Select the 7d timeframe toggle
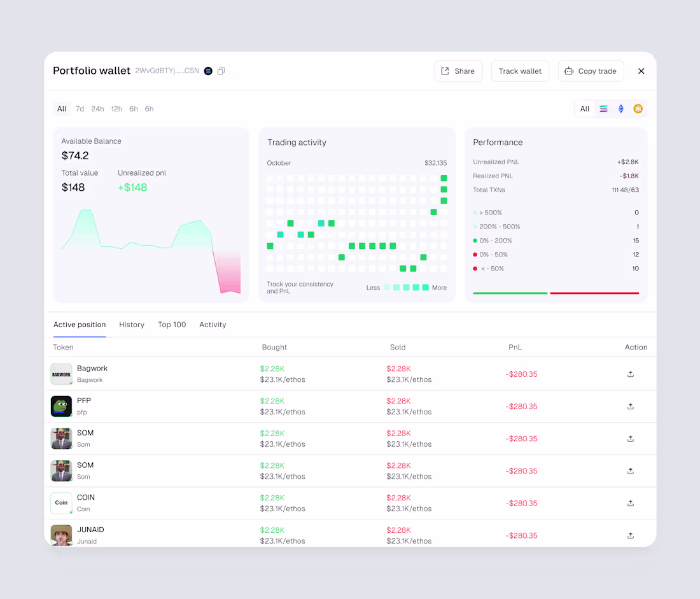The image size is (700, 599). 80,109
